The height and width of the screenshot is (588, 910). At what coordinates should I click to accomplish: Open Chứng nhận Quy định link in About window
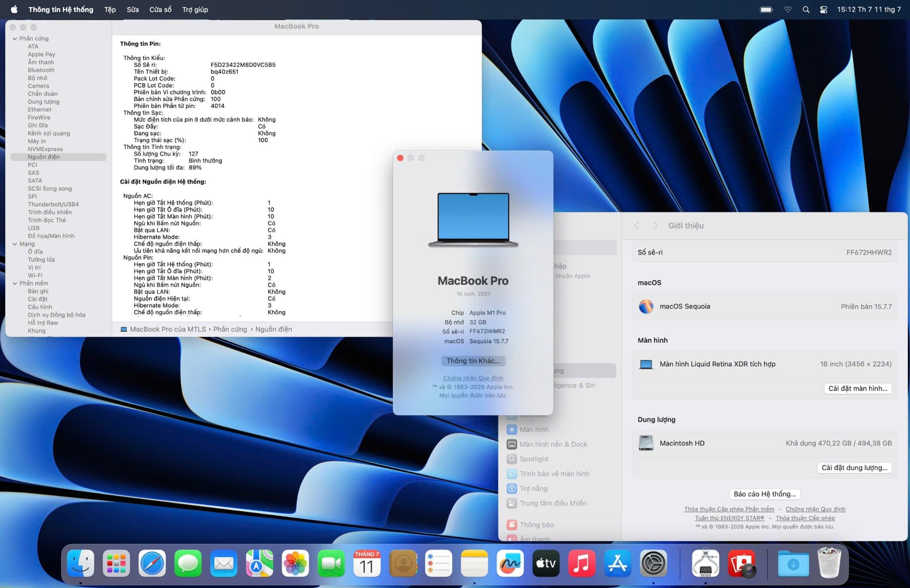(x=473, y=378)
